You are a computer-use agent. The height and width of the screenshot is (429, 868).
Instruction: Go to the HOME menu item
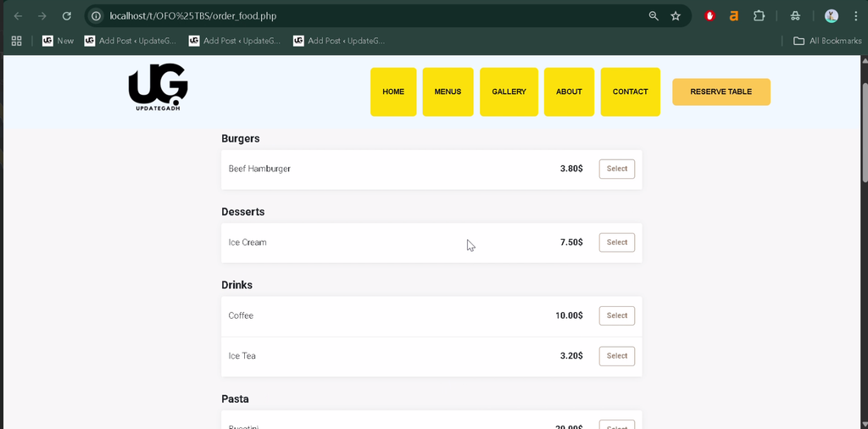393,92
